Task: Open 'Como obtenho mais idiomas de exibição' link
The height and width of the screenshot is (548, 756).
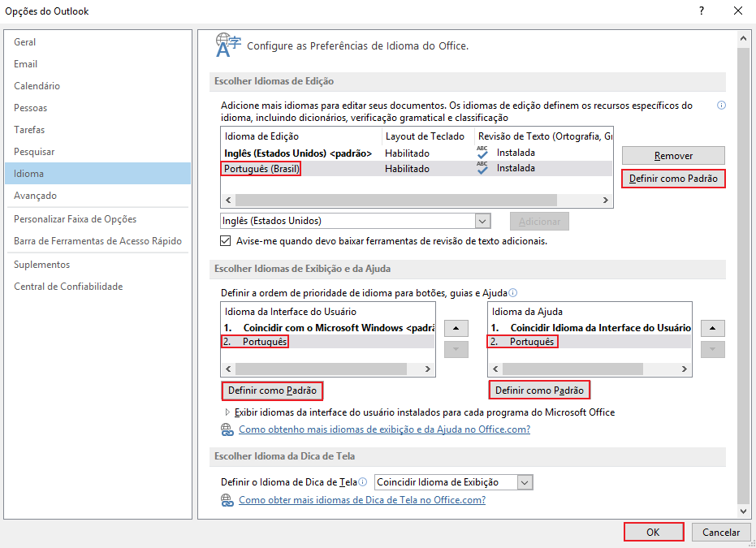Action: click(384, 429)
